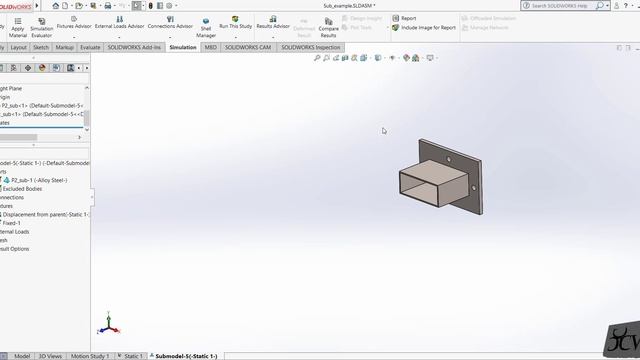Open the Help question mark
This screenshot has height=360, width=640.
coord(626,6)
